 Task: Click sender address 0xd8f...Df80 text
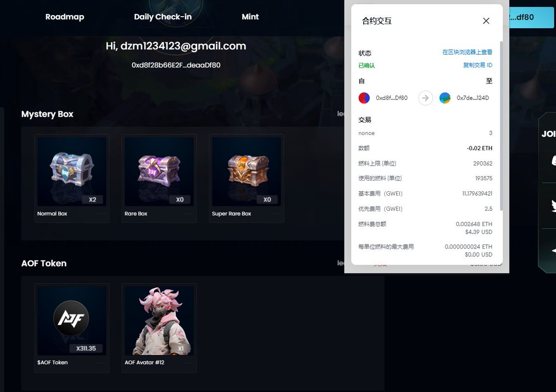(392, 98)
